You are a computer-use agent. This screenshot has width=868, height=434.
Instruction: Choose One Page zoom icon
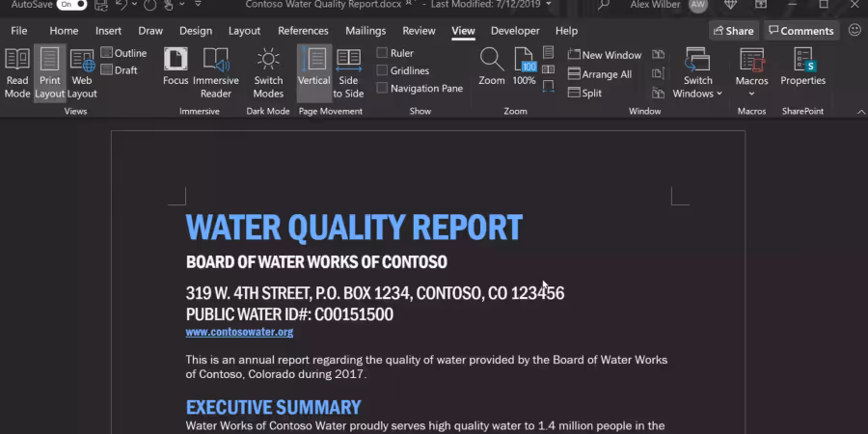[548, 53]
